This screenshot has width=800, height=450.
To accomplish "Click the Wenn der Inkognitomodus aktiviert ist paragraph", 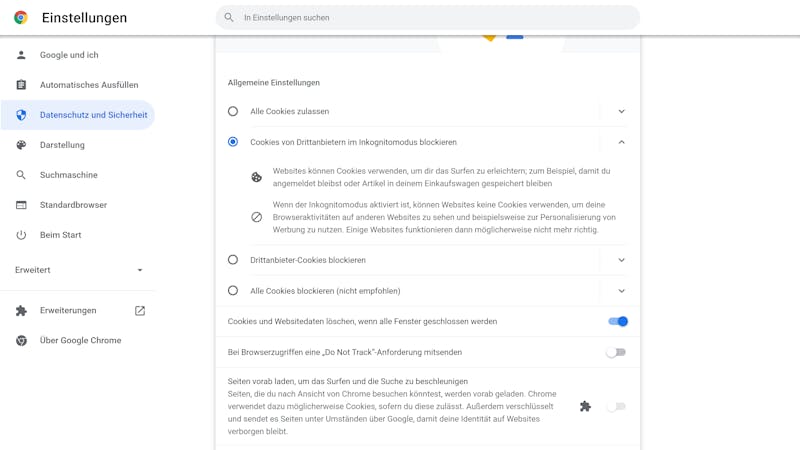I will [x=444, y=217].
